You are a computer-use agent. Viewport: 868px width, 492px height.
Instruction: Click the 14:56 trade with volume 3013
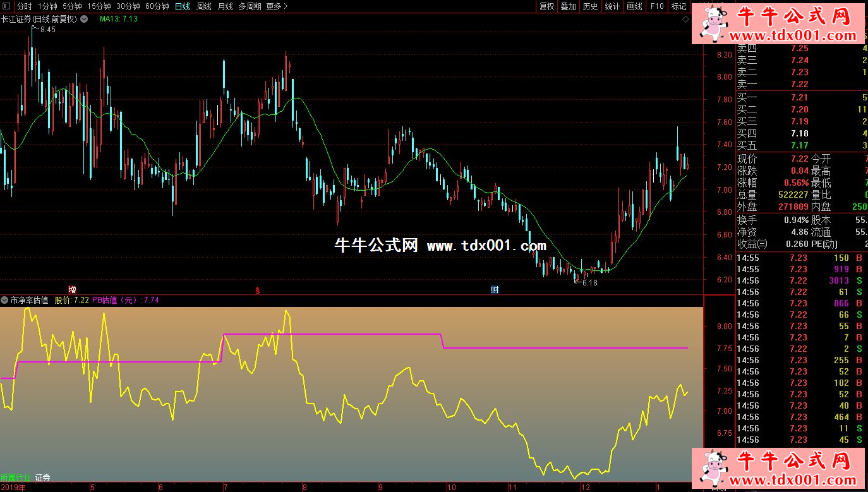pos(802,280)
